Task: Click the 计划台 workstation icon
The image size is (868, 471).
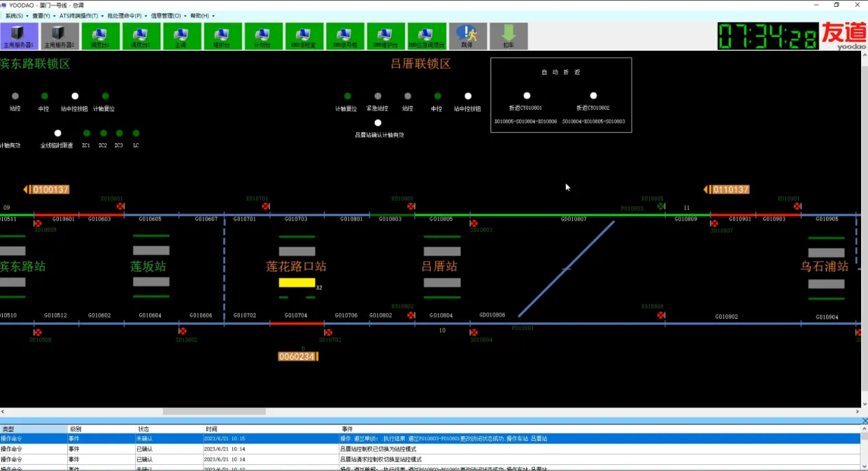Action: click(x=263, y=36)
